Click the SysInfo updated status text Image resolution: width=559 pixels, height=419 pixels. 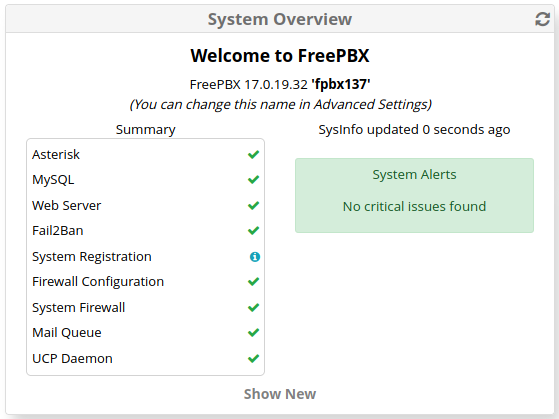tap(414, 129)
